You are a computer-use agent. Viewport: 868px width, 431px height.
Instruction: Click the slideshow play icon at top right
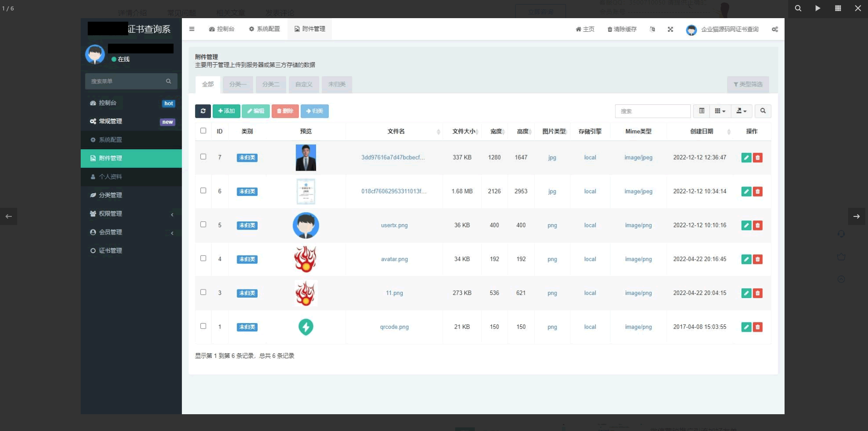pos(818,8)
